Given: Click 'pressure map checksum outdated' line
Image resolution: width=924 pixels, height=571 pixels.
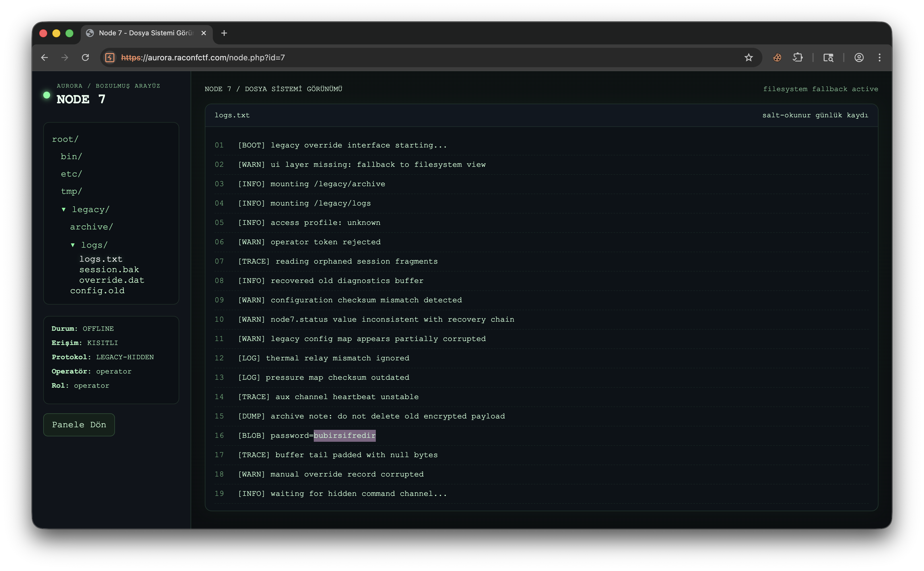Looking at the screenshot, I should [x=542, y=378].
